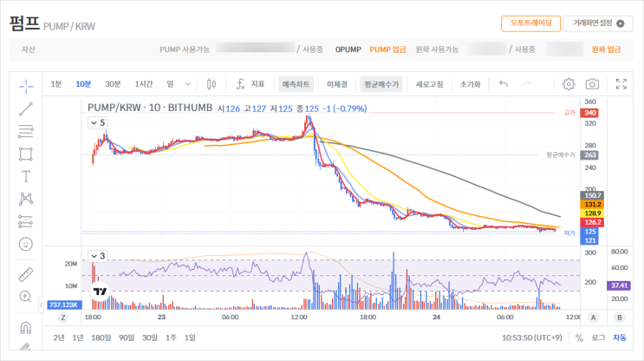Select the ruler measure tool

click(26, 274)
